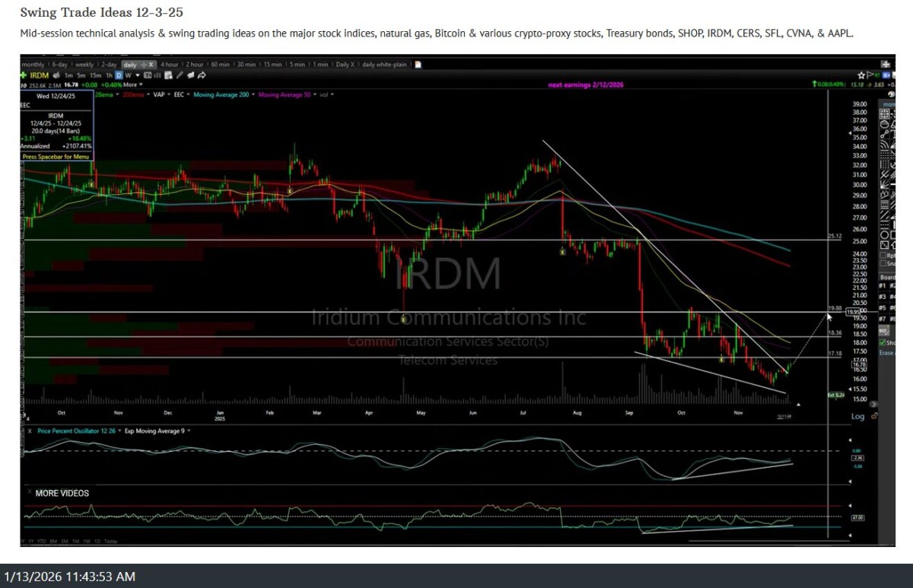The width and height of the screenshot is (913, 588).
Task: Expand the More dropdown under the ticker
Action: pyautogui.click(x=129, y=84)
